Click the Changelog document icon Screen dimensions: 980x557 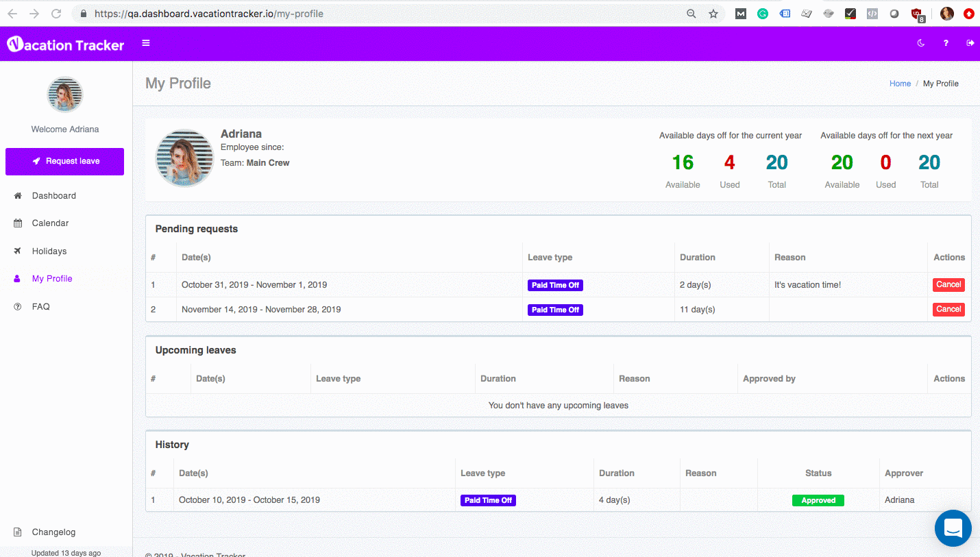18,532
